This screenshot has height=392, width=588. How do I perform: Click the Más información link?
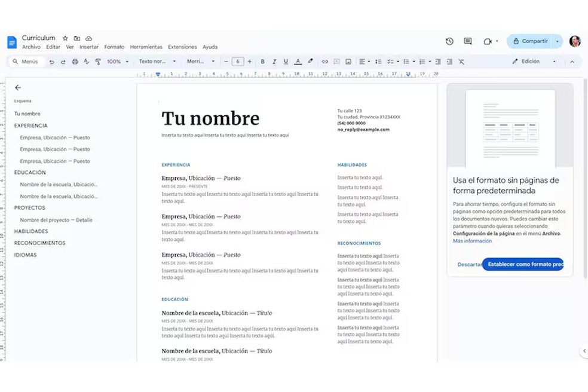coord(472,241)
